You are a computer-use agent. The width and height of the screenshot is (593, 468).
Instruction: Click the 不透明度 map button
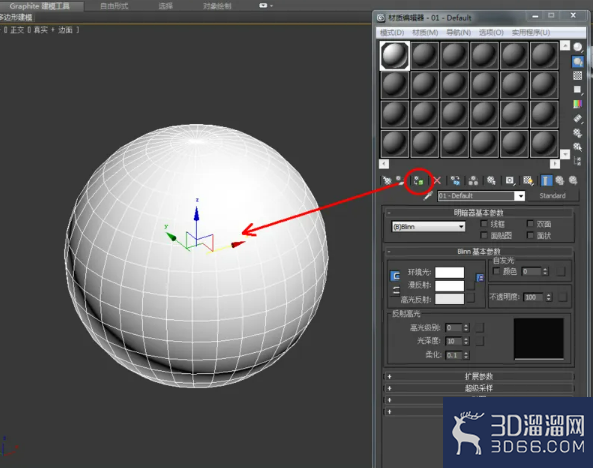tap(563, 297)
